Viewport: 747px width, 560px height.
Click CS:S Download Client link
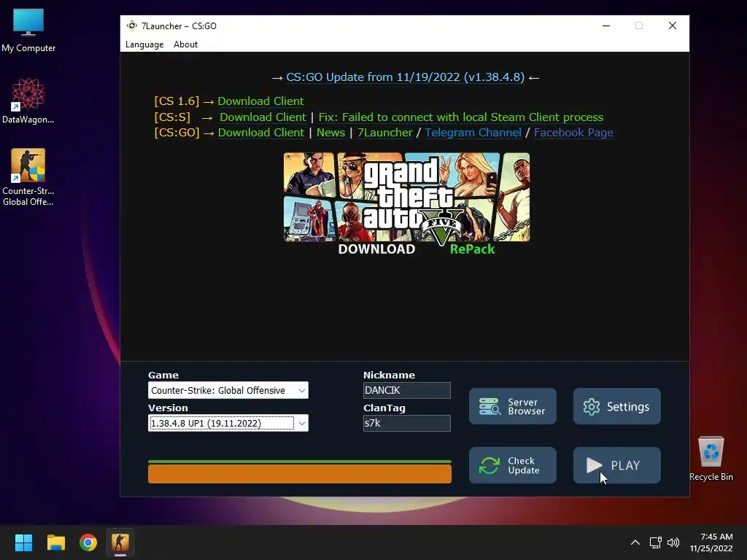point(263,117)
